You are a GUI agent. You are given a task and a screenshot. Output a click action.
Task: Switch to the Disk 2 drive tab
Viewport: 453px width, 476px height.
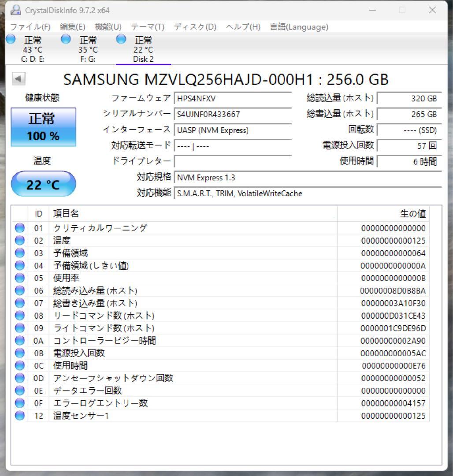click(x=144, y=48)
